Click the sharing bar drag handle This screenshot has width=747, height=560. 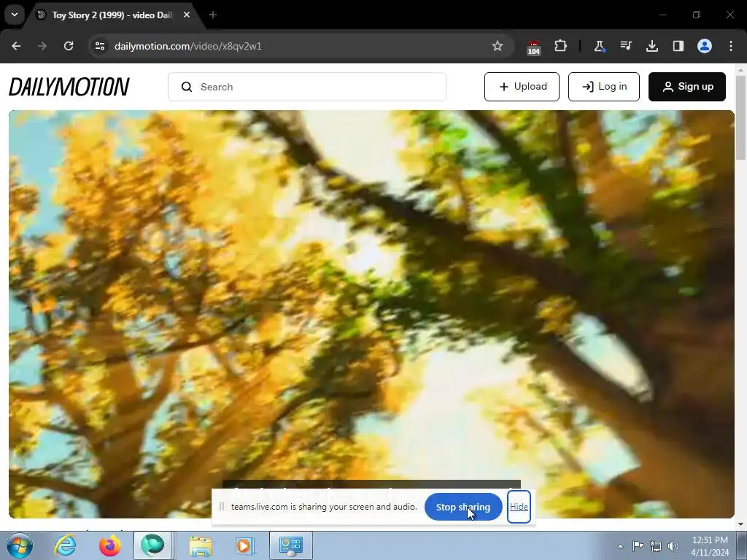point(222,507)
